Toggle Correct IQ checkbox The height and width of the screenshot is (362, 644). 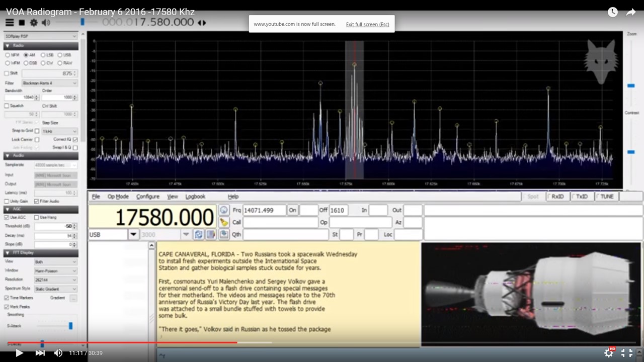75,139
